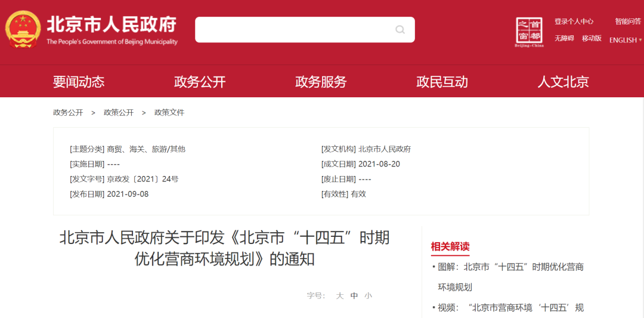Click the 北京市人民政府 site title
This screenshot has height=318, width=644.
(112, 24)
